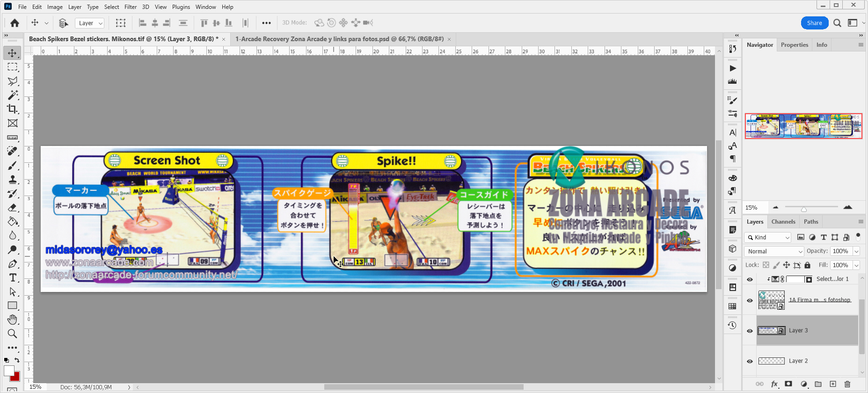Screen dimensions: 868x393
Task: Select the Pen tool
Action: 13,263
